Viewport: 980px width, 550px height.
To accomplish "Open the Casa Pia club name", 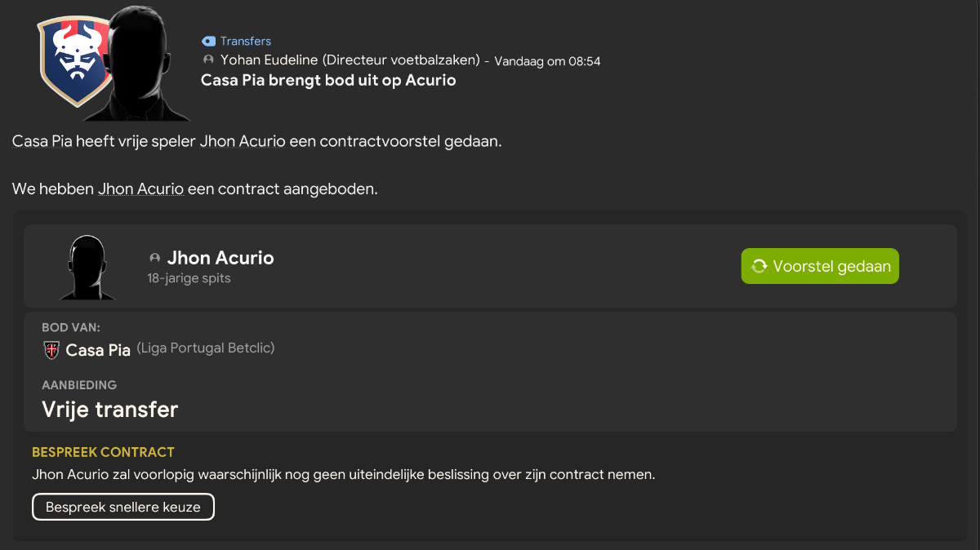I will [x=98, y=350].
